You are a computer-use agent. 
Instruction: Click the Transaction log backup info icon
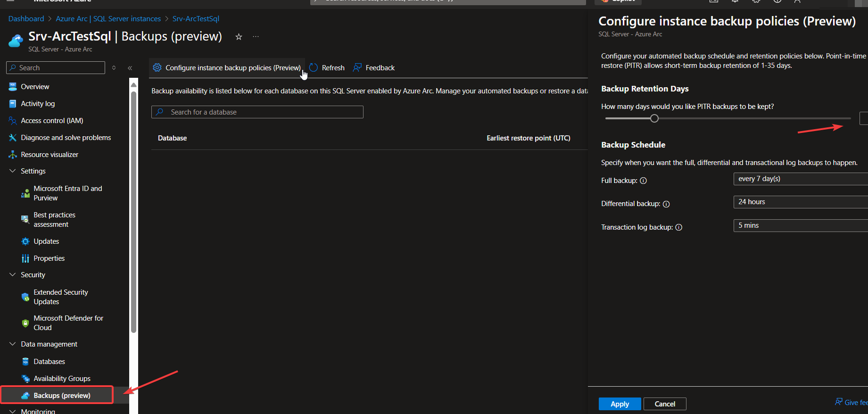[678, 227]
